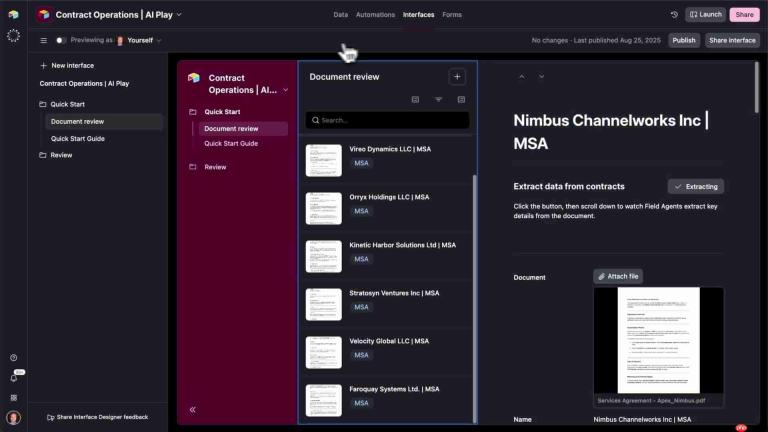Viewport: 768px width, 432px height.
Task: Toggle the hamburger sidebar menu icon
Action: (x=44, y=40)
